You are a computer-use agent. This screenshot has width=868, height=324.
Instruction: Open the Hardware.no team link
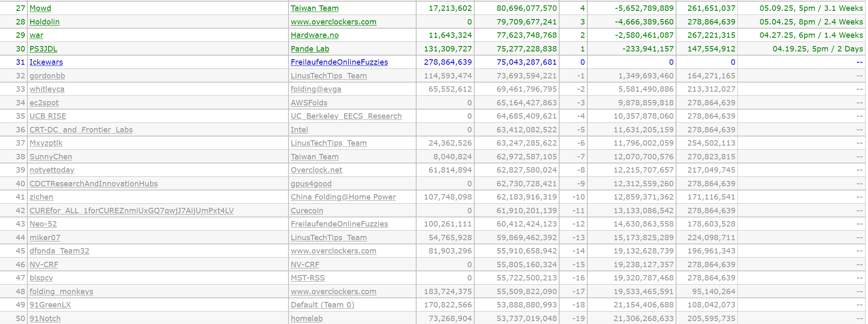(315, 35)
